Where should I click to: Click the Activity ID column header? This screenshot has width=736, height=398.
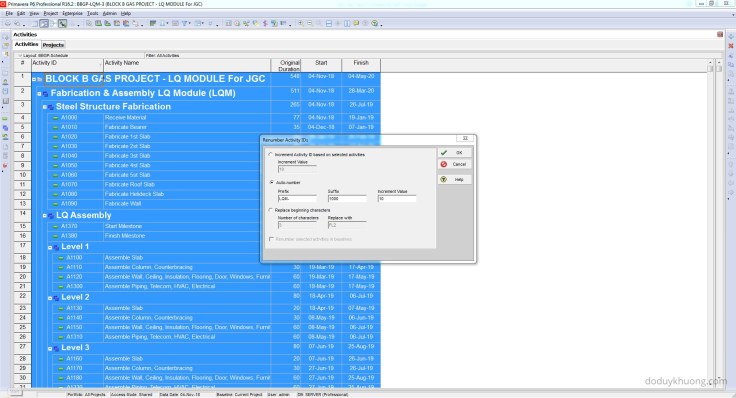[x=67, y=65]
